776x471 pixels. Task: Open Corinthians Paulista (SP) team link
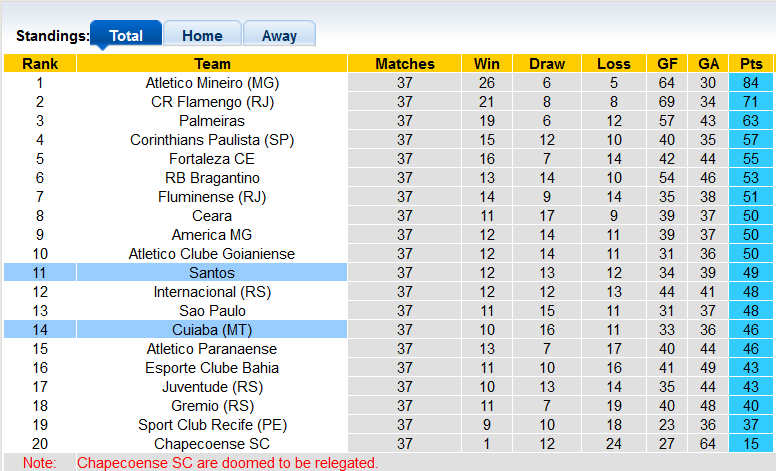[x=212, y=140]
